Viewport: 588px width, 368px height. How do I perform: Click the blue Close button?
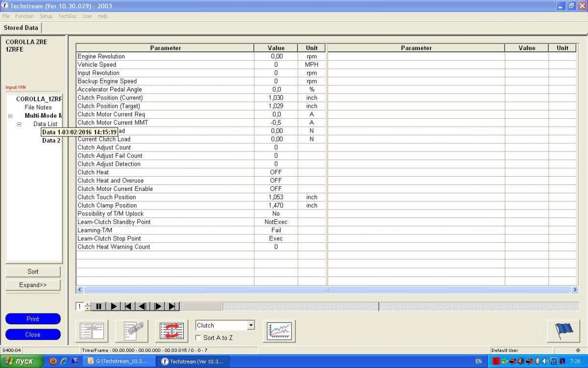[x=33, y=335]
